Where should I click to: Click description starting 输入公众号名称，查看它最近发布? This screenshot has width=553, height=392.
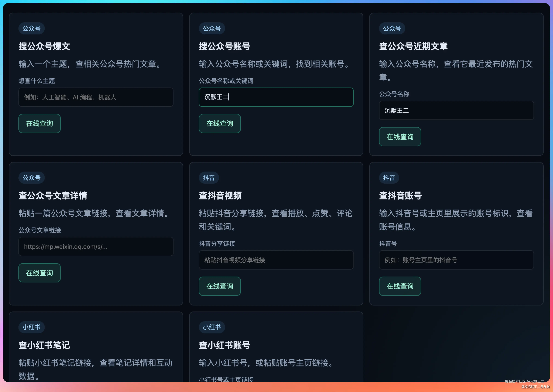point(456,71)
